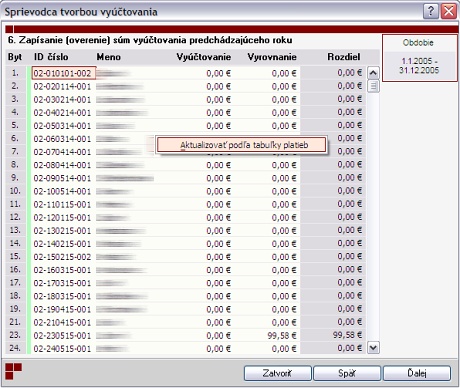Select ID cell 02-210415-001
The height and width of the screenshot is (388, 460).
pos(62,322)
